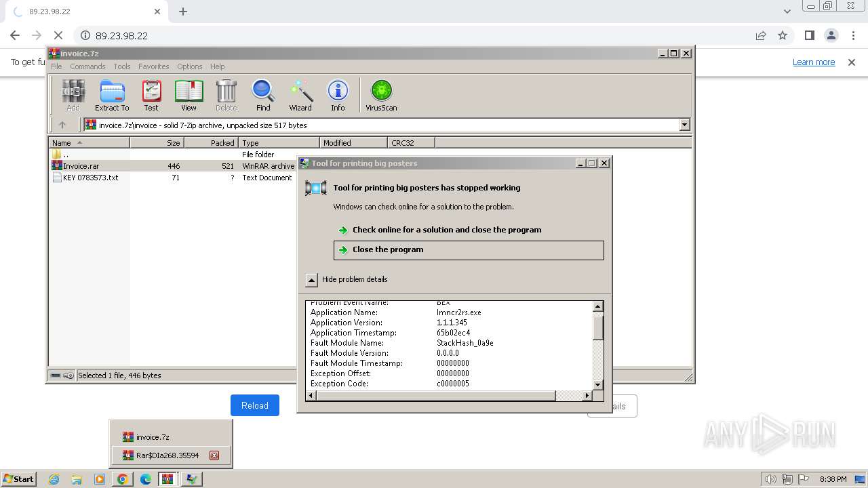Select invoice.7z in taskbar preview list
Image resolution: width=868 pixels, height=488 pixels.
click(172, 437)
